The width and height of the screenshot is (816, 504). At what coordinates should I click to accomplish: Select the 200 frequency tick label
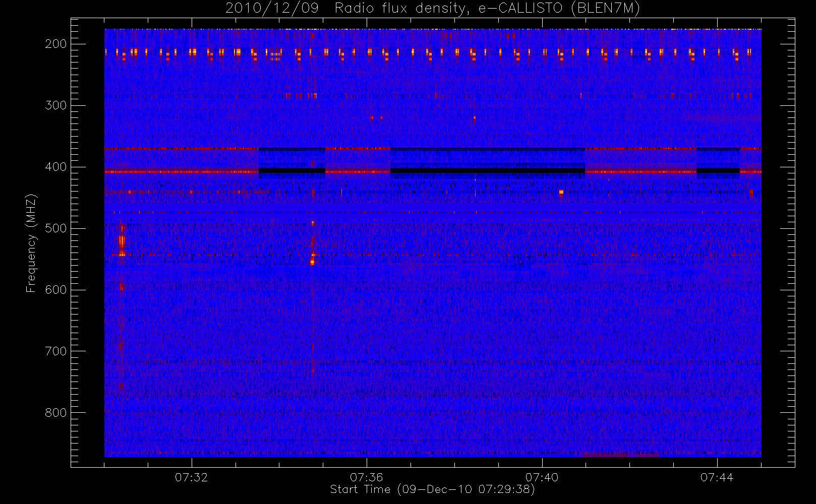click(x=56, y=44)
